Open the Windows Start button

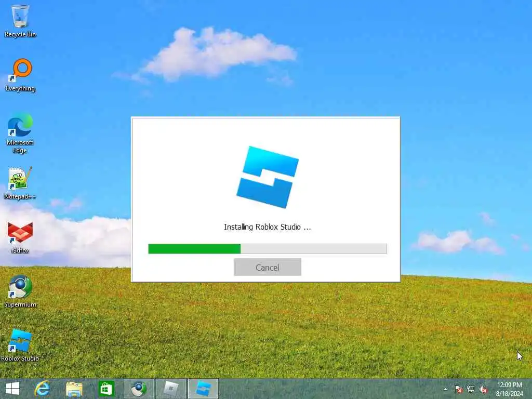tap(12, 389)
